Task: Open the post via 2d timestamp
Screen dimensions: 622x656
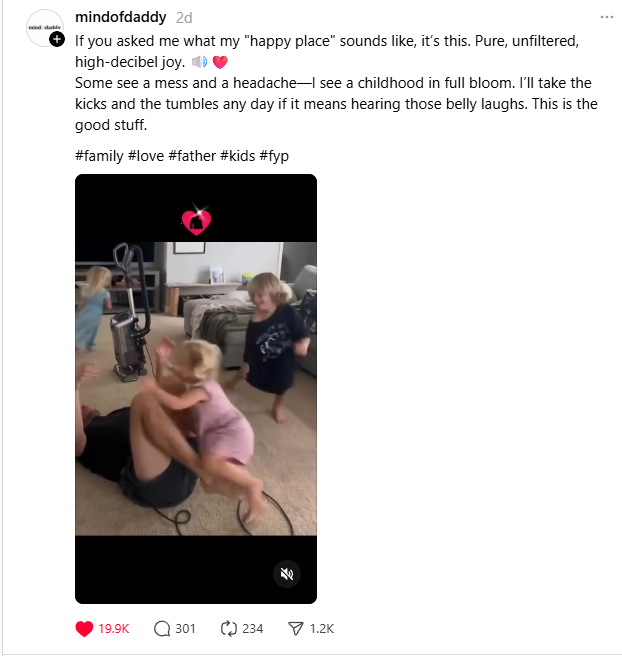Action: tap(184, 18)
